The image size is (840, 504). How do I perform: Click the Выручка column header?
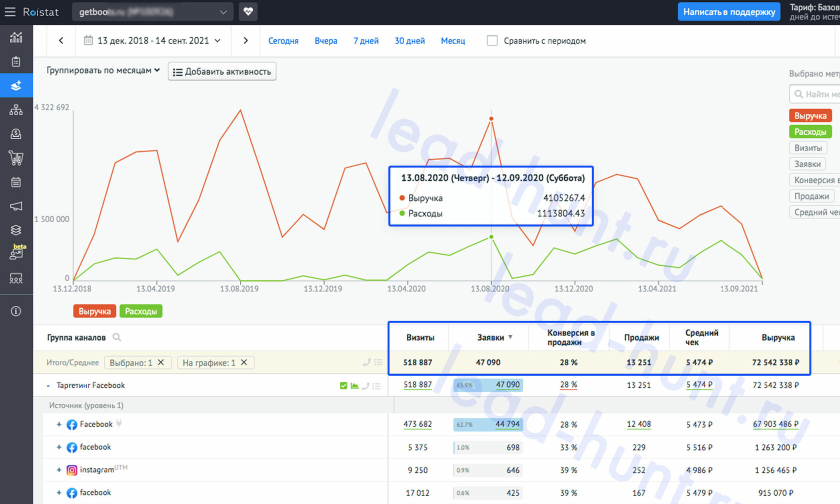click(x=778, y=337)
